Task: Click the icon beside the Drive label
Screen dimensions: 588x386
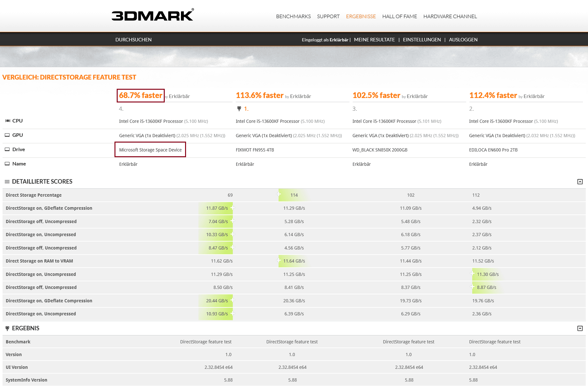Action: (x=7, y=150)
